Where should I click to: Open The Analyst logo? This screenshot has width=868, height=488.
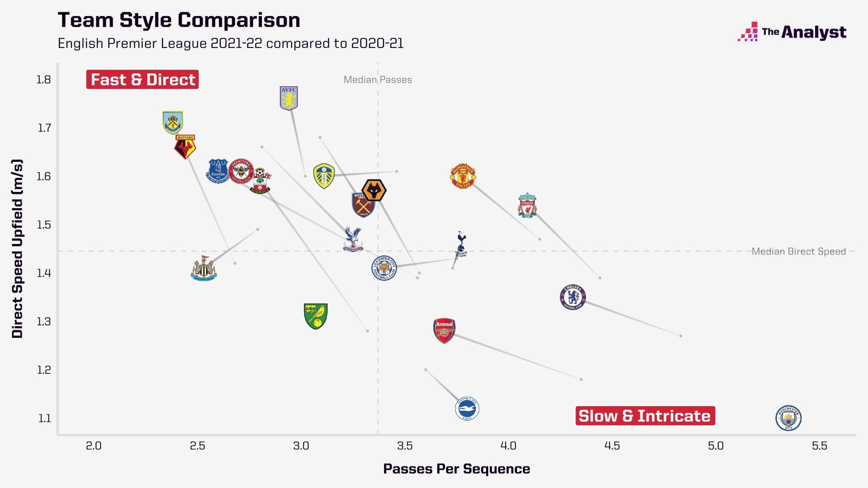coord(792,32)
